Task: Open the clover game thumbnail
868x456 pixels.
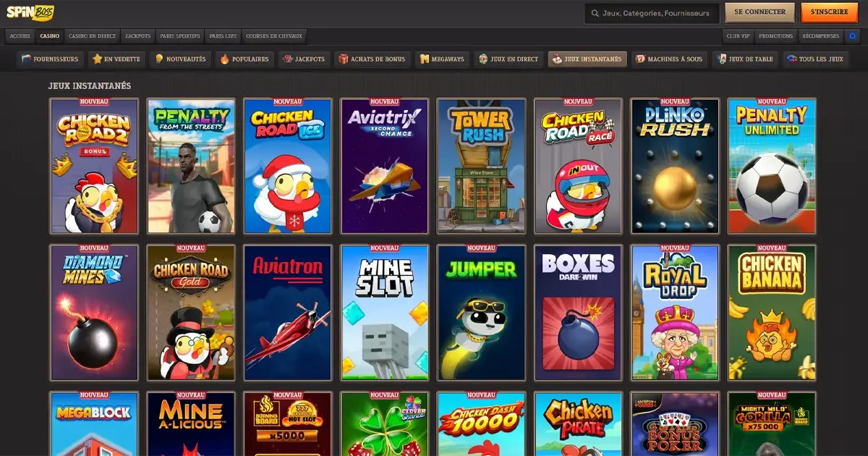Action: [x=385, y=424]
